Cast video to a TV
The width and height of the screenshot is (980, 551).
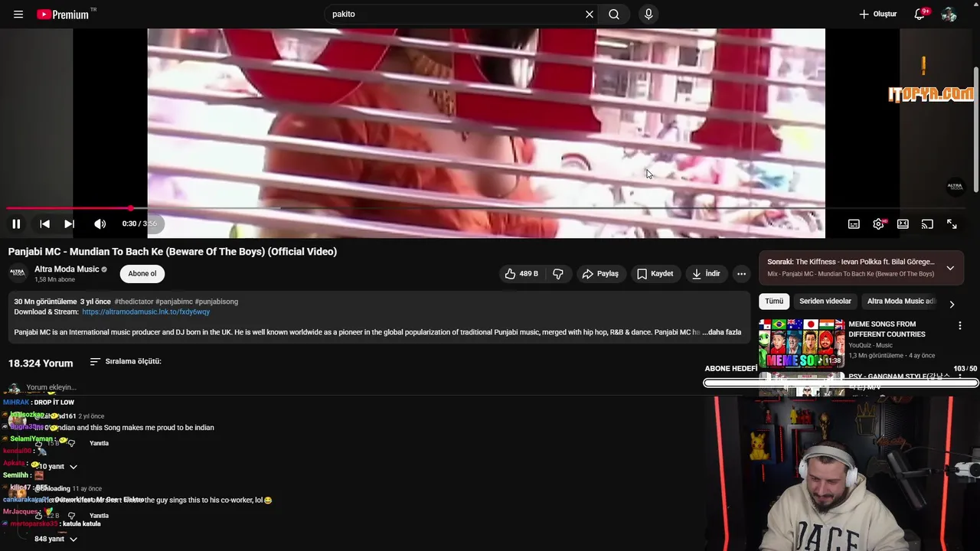click(927, 223)
